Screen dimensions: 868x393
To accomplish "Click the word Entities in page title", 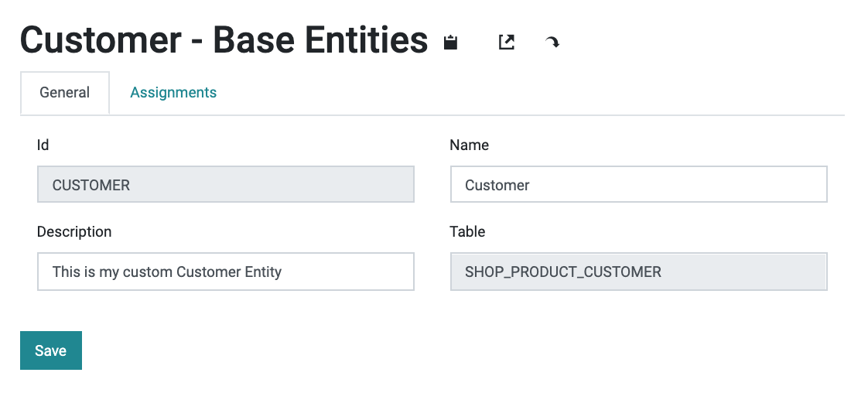I will (x=366, y=40).
